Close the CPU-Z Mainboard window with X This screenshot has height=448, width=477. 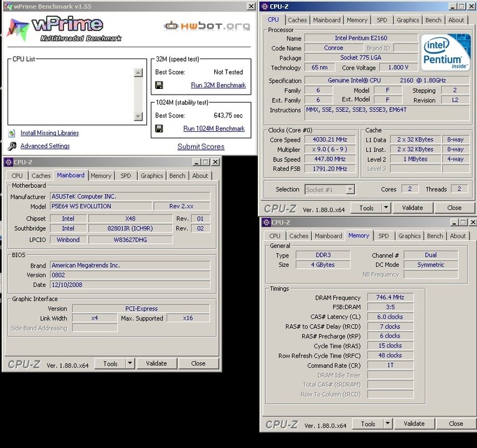pos(215,162)
